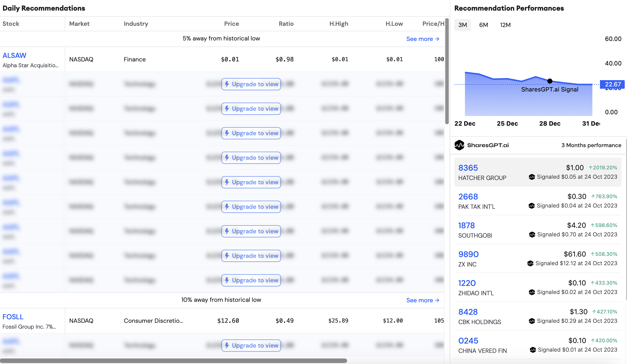The image size is (627, 364).
Task: Click the H.Low column header
Action: (x=394, y=24)
